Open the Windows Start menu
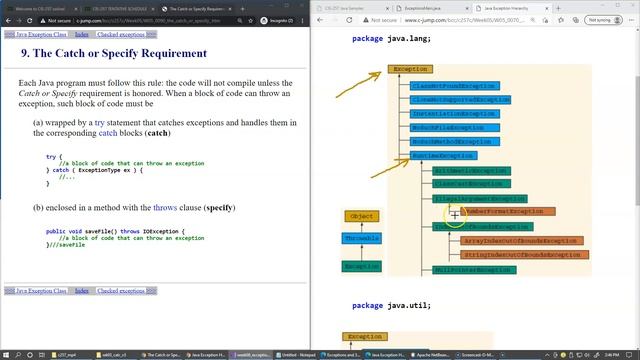This screenshot has height=360, width=640. 6,355
